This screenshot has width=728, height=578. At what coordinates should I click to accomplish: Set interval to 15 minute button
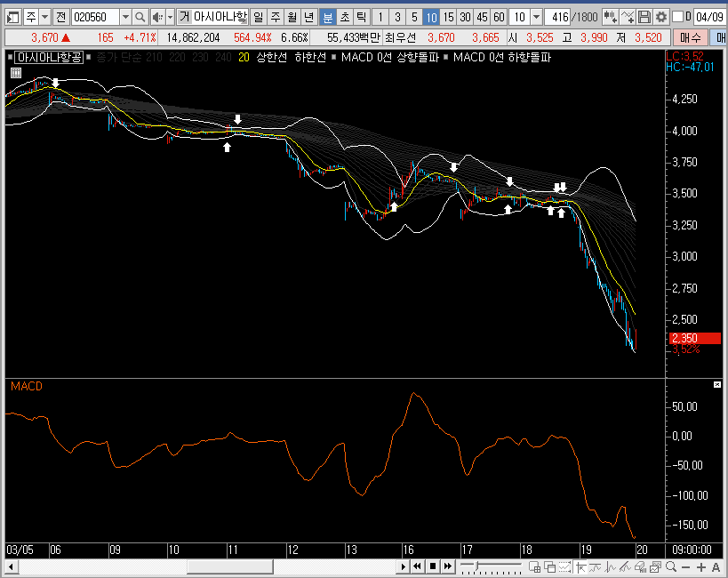(x=448, y=18)
